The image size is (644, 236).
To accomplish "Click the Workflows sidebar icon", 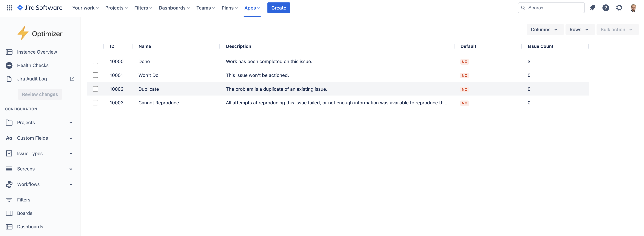I will tap(9, 184).
